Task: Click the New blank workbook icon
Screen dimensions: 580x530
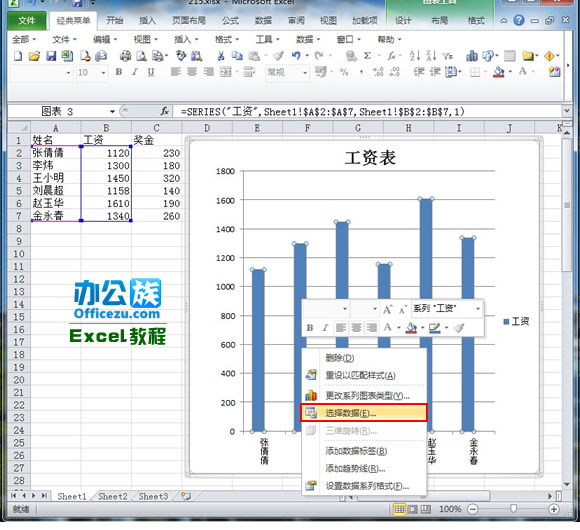Action: pos(18,56)
